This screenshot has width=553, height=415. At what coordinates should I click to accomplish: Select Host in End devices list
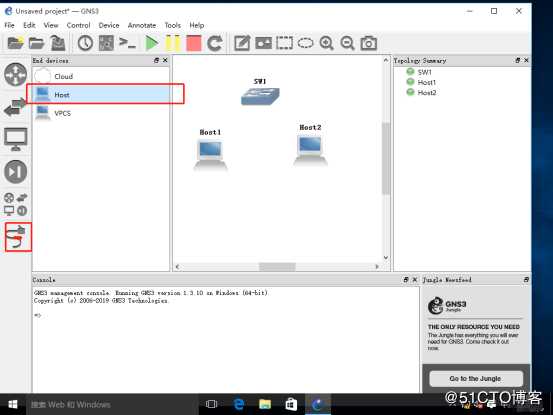(101, 94)
